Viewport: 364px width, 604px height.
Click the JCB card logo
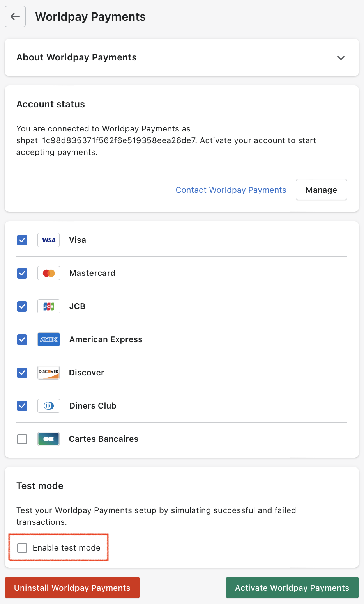pyautogui.click(x=49, y=306)
